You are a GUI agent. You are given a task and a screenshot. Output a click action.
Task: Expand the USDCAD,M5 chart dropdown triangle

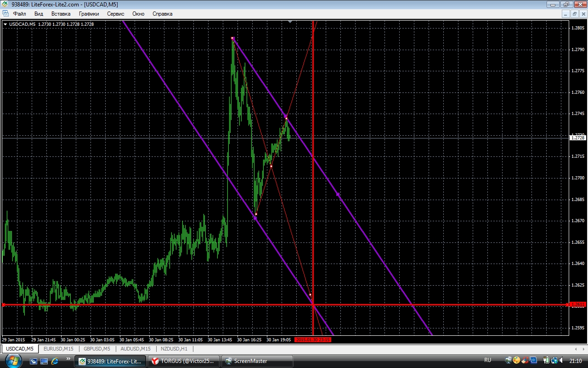click(x=5, y=24)
